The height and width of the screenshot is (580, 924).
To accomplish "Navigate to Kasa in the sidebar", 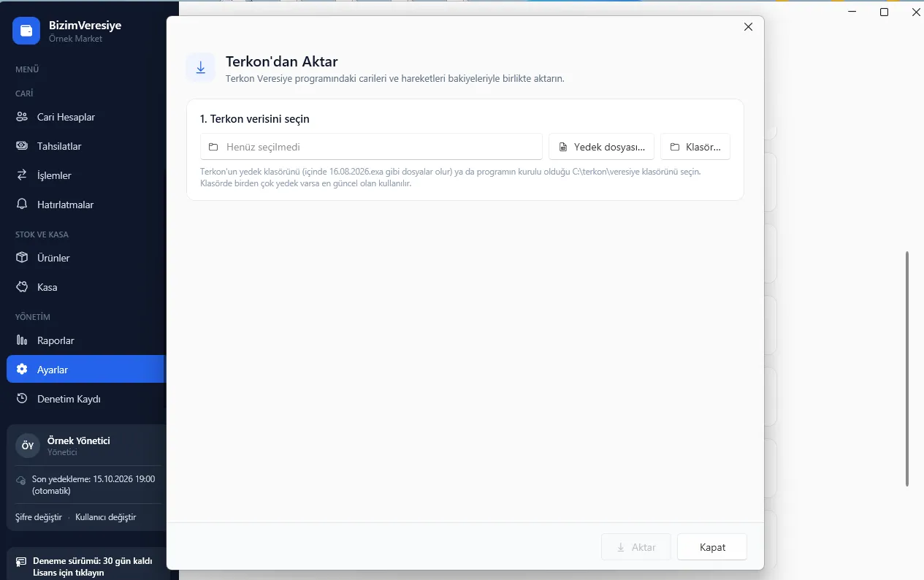I will (85, 287).
